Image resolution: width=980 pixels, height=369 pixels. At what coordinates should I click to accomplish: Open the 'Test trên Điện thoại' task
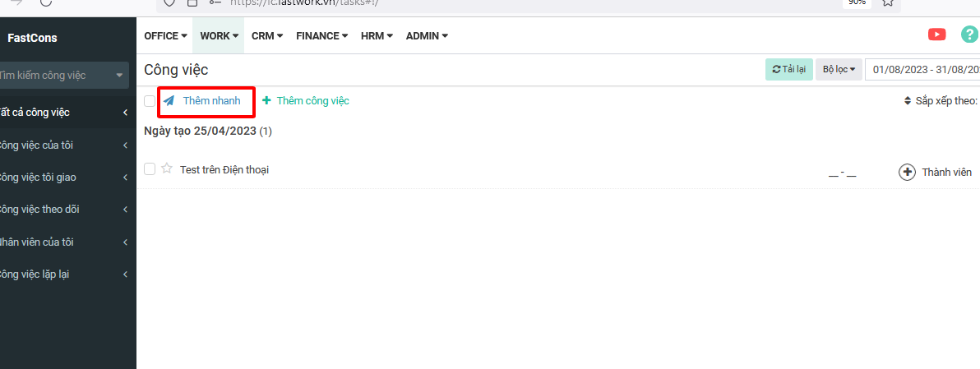(224, 170)
